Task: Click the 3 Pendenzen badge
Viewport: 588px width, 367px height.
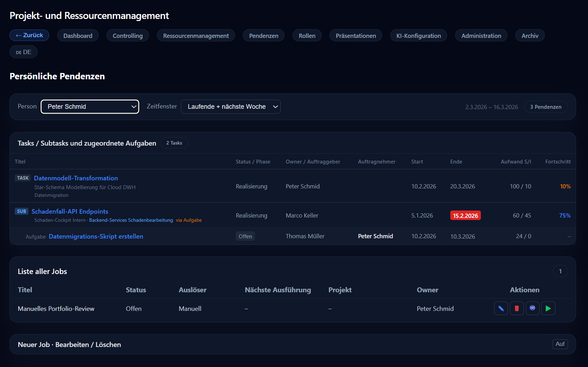Action: [546, 107]
